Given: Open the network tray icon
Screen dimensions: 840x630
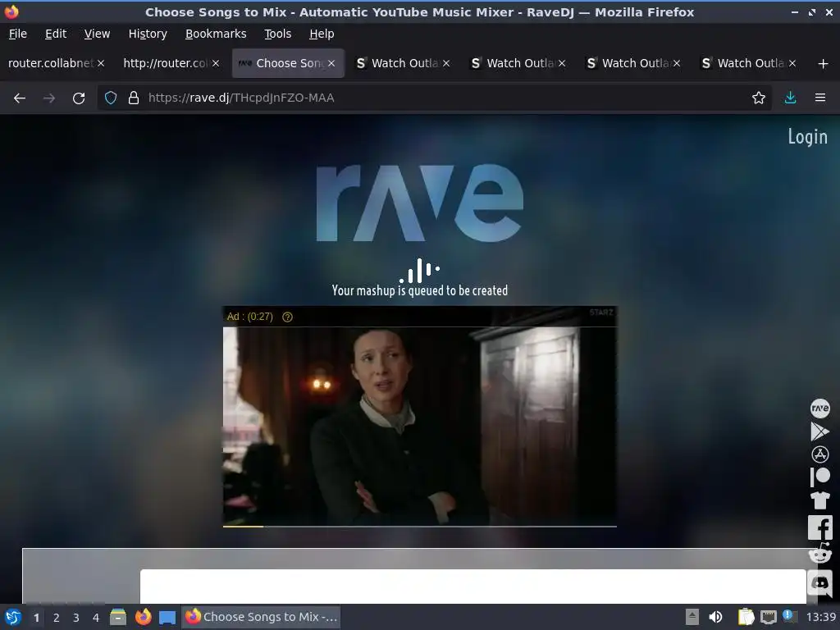Looking at the screenshot, I should click(x=768, y=617).
